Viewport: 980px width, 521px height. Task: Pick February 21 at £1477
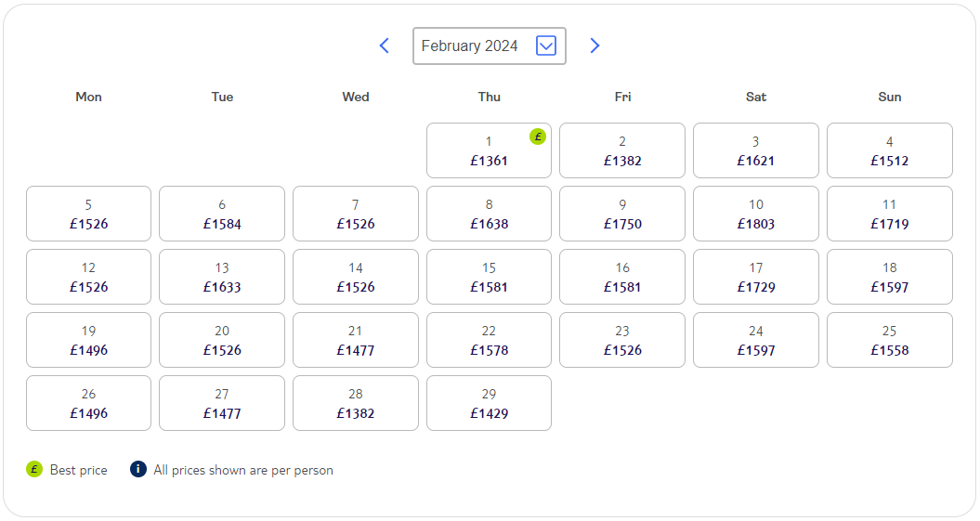356,340
